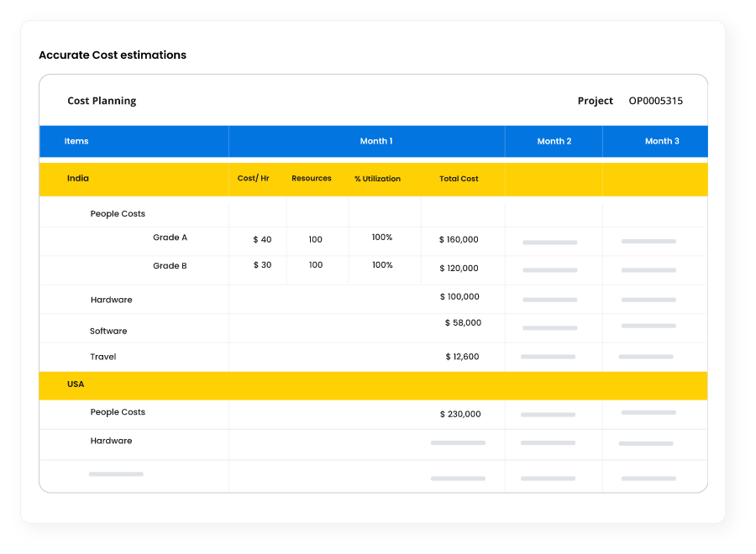Viewport: 756px width, 554px height.
Task: Collapse the India section row
Action: pos(78,179)
